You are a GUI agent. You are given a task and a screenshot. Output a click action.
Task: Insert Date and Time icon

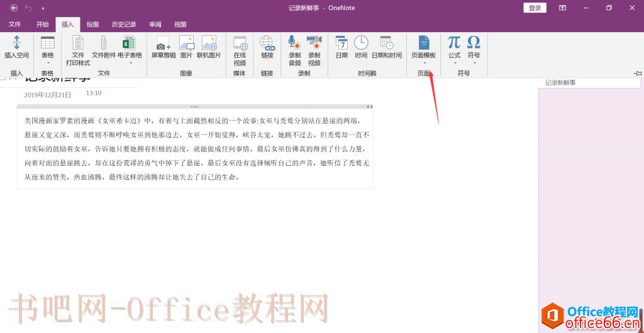[387, 43]
